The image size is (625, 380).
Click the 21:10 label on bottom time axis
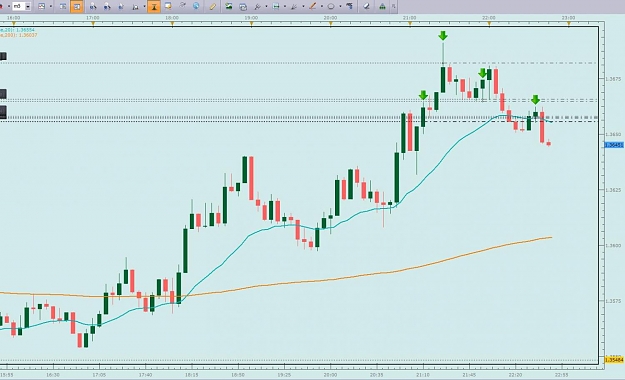(423, 375)
